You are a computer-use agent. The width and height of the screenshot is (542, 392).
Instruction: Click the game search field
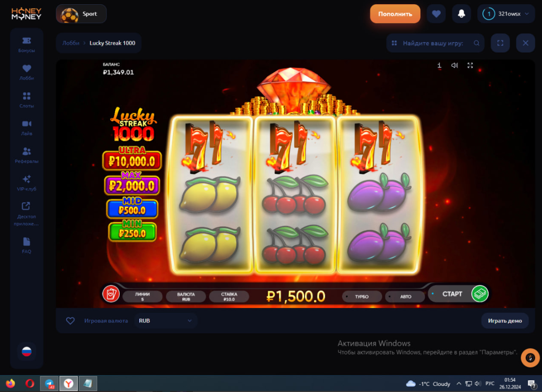[435, 43]
